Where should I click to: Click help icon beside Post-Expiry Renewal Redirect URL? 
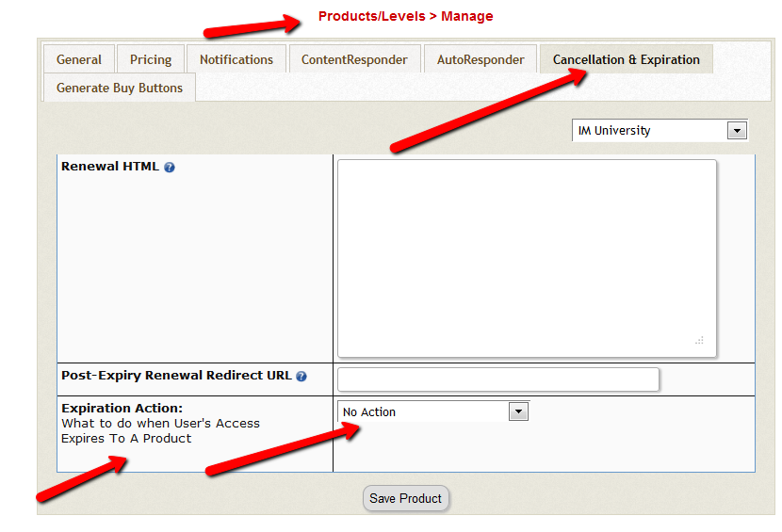[301, 376]
